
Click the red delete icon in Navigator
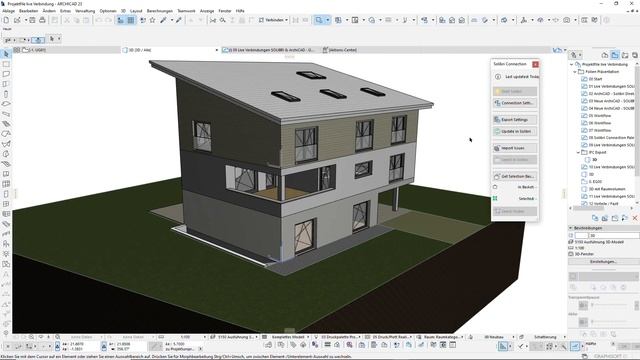[635, 218]
